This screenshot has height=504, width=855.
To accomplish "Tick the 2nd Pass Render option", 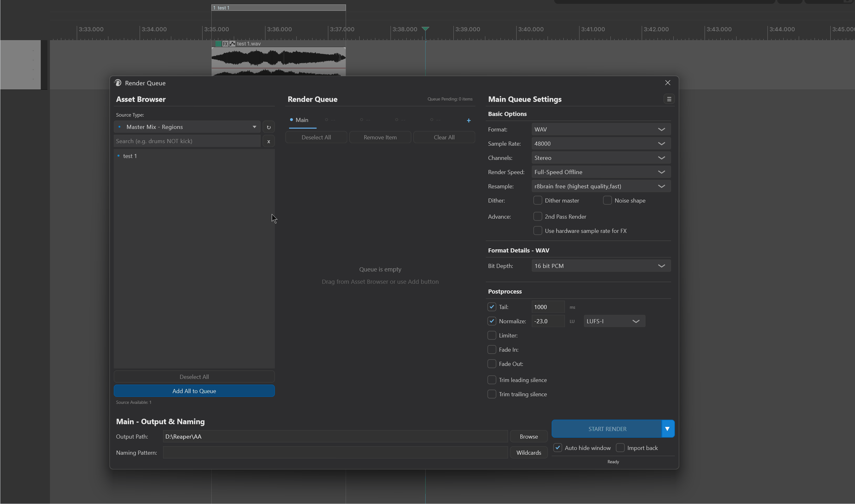I will coord(537,217).
